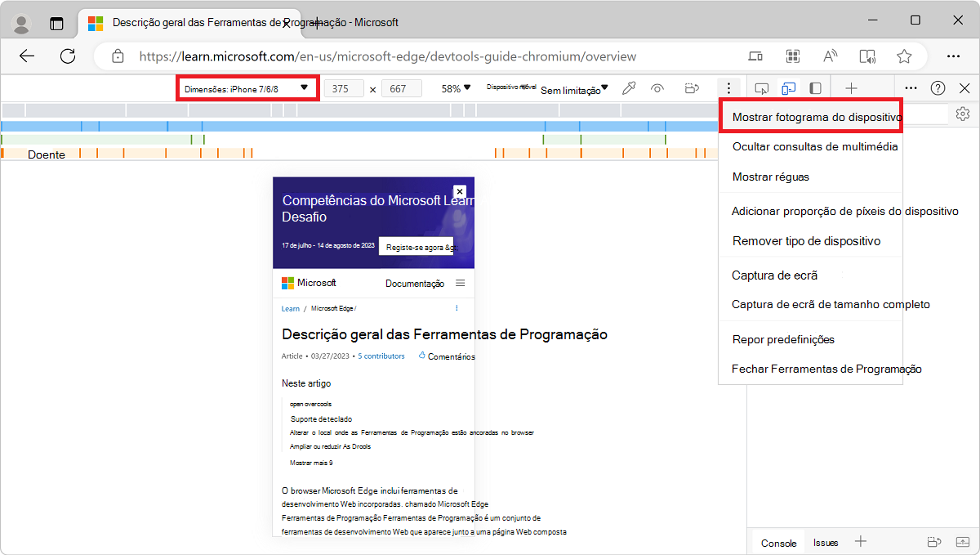Viewport: 980px width, 555px height.
Task: Switch to the Issues tab
Action: 826,542
